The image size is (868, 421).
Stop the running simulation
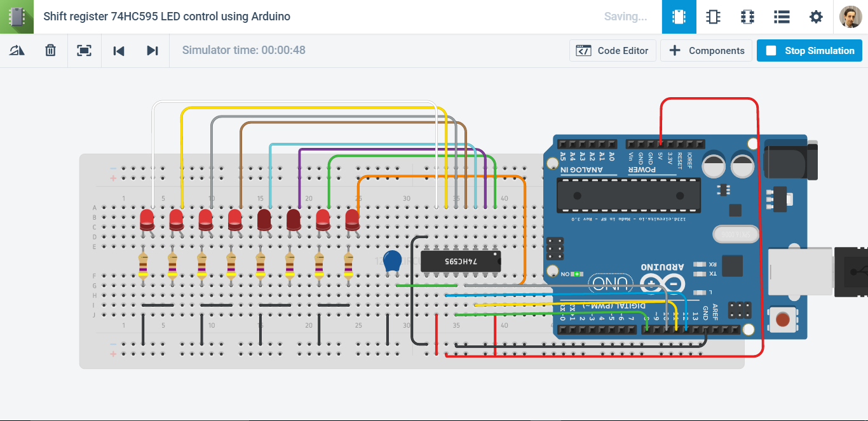(x=810, y=50)
